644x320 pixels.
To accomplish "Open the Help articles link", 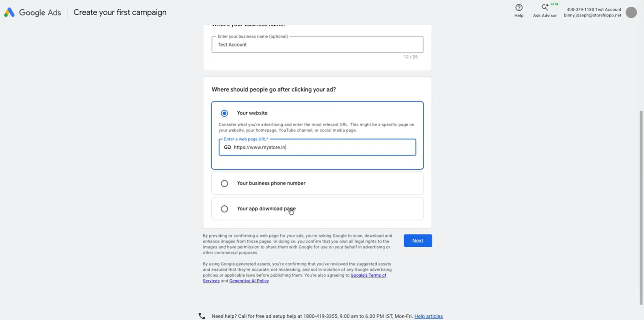I will pyautogui.click(x=429, y=316).
